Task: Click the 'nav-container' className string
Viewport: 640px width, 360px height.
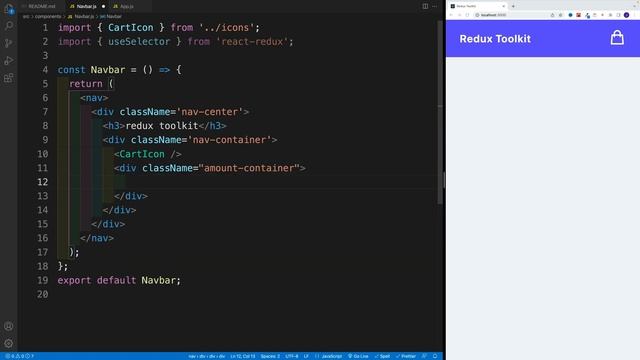Action: [x=229, y=140]
